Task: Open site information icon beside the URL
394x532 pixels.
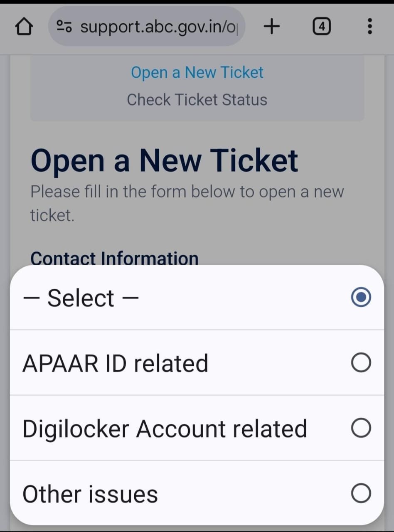Action: pyautogui.click(x=64, y=27)
